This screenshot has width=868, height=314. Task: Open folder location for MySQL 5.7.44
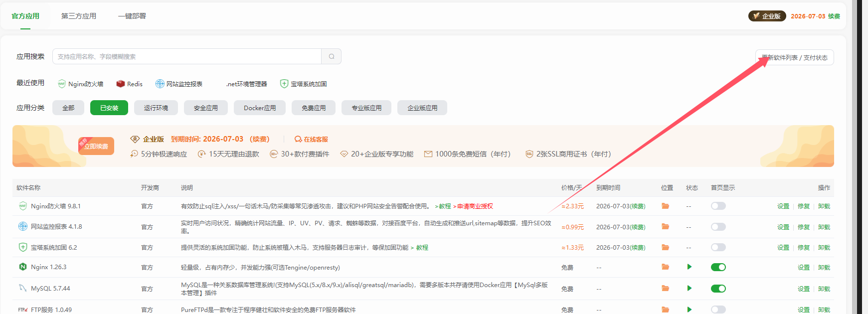tap(665, 288)
